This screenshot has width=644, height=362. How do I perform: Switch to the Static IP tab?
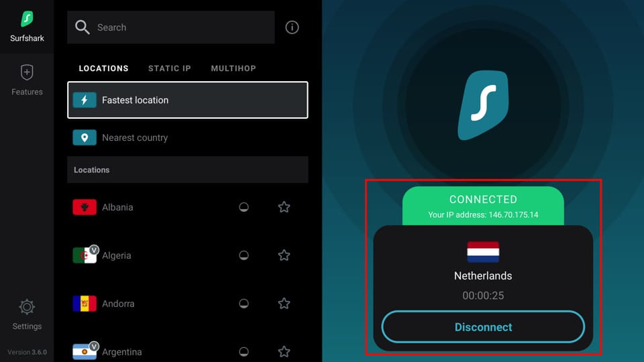pyautogui.click(x=170, y=68)
